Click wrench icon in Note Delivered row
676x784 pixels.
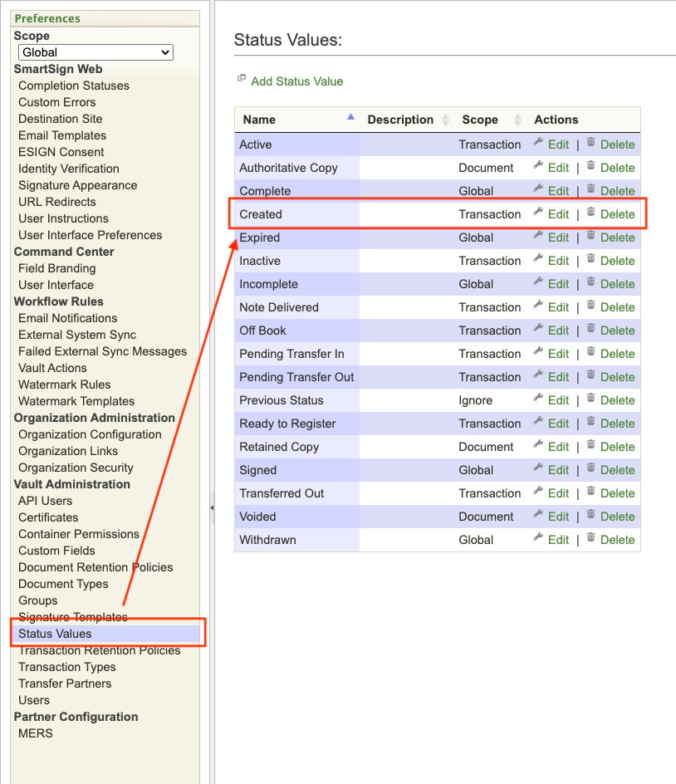538,305
